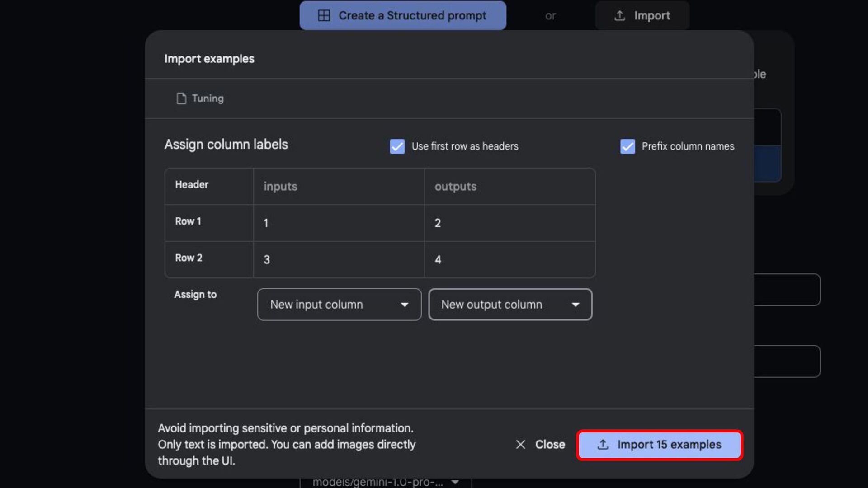Click the Import button at top
Image resolution: width=868 pixels, height=488 pixels.
click(x=642, y=15)
